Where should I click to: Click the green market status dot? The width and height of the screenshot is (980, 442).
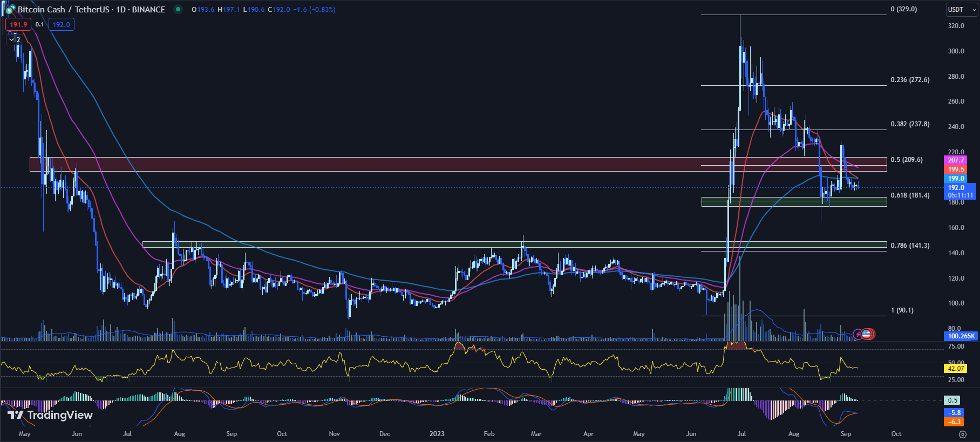click(178, 9)
